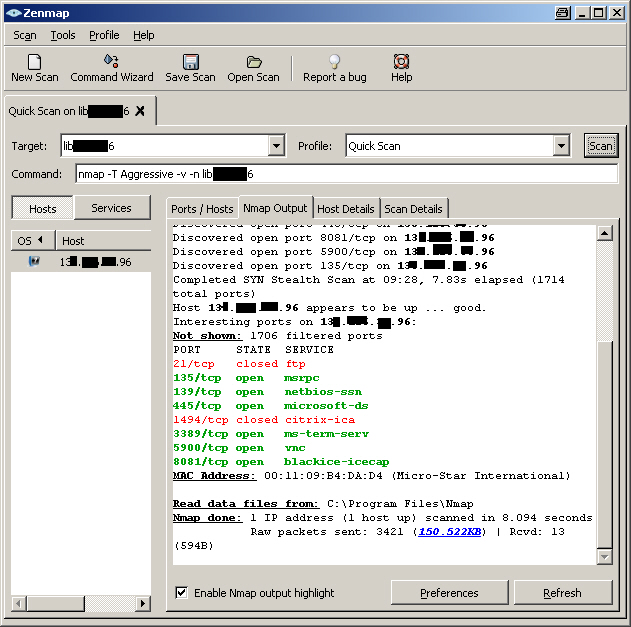The image size is (631, 627).
Task: Click the 'Not shown:' filtered ports line
Action: point(278,336)
